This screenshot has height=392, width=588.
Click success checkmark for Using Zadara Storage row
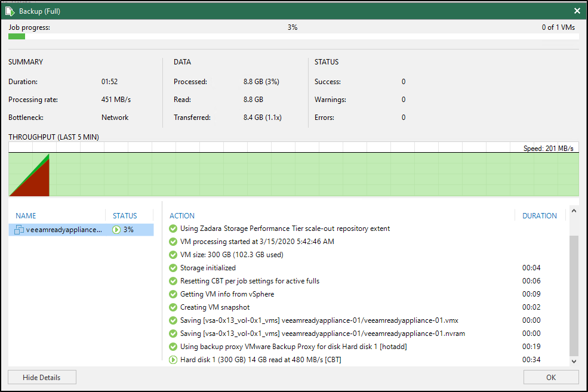click(173, 229)
